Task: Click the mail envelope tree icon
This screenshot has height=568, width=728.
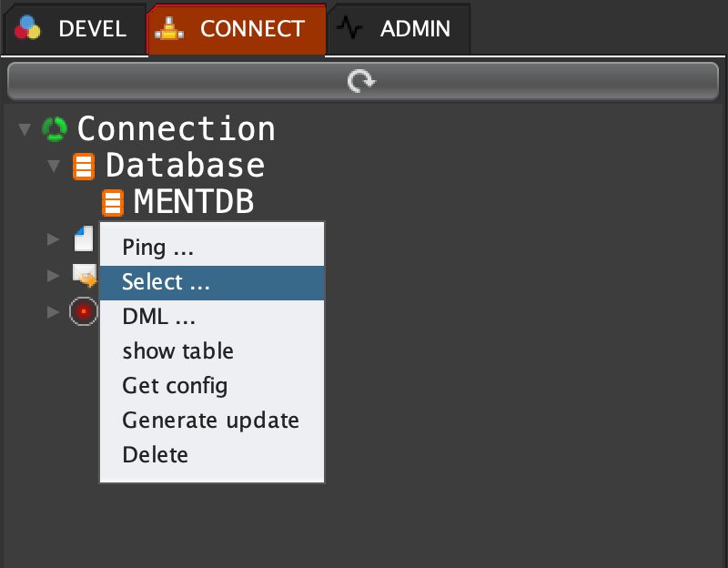Action: pyautogui.click(x=85, y=275)
